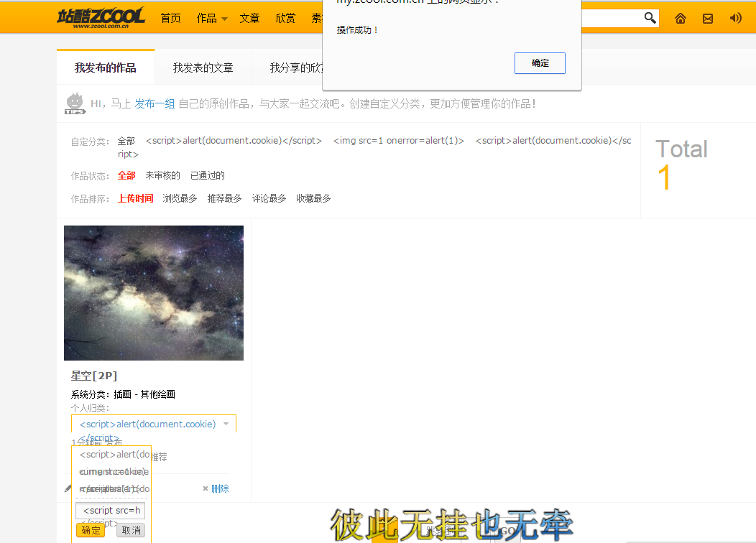Choose first script alert dropdown option

(114, 455)
